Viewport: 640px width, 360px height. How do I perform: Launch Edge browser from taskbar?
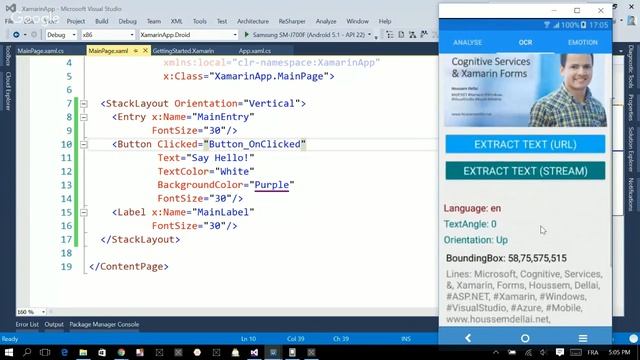click(x=64, y=352)
